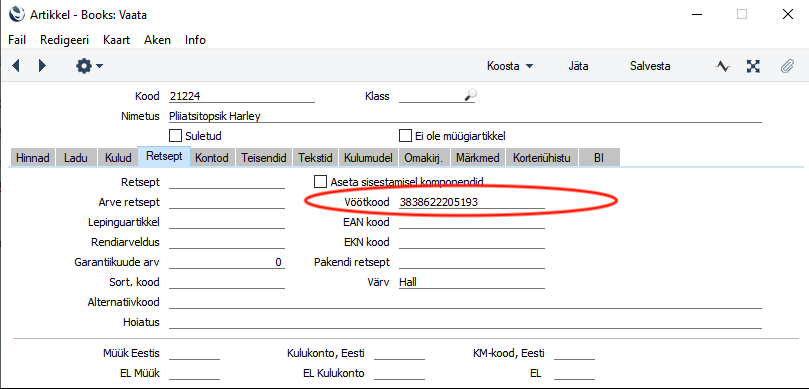Open the Aken menu

point(157,40)
